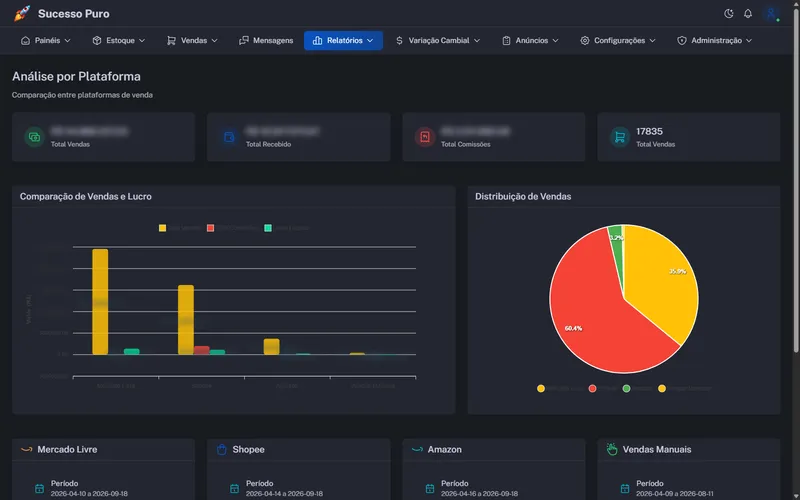Click the red receipt icon in Total Comissões card
Screen dimensions: 800x500
424,137
